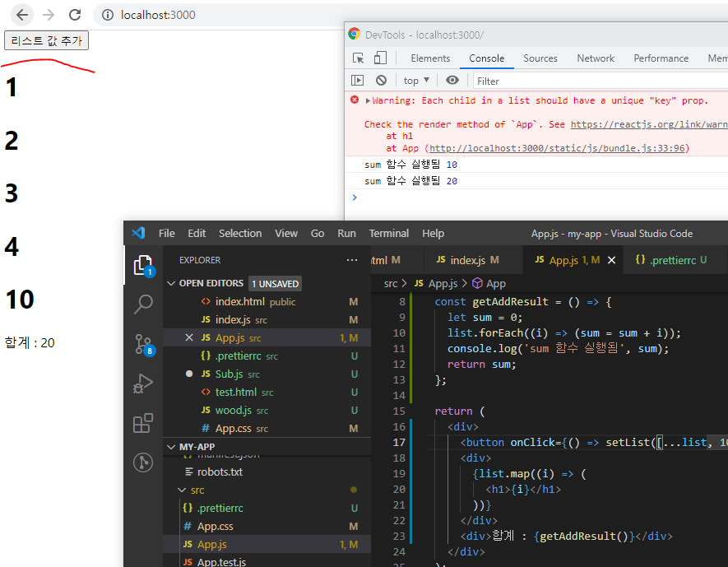Open the VS Code Edit menu
The image size is (728, 567).
[197, 233]
